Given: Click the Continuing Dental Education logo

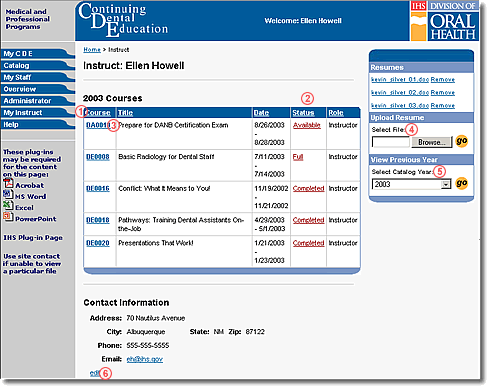Looking at the screenshot, I should (123, 20).
